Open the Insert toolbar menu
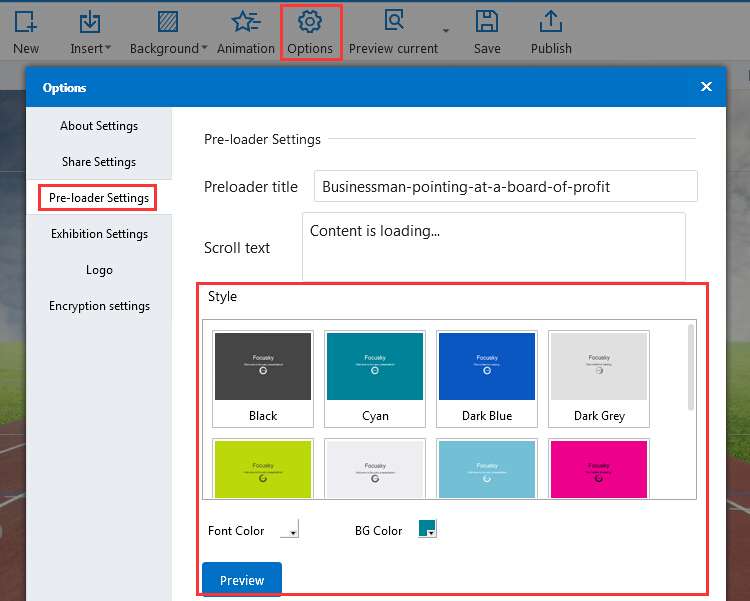The height and width of the screenshot is (601, 750). pyautogui.click(x=90, y=32)
